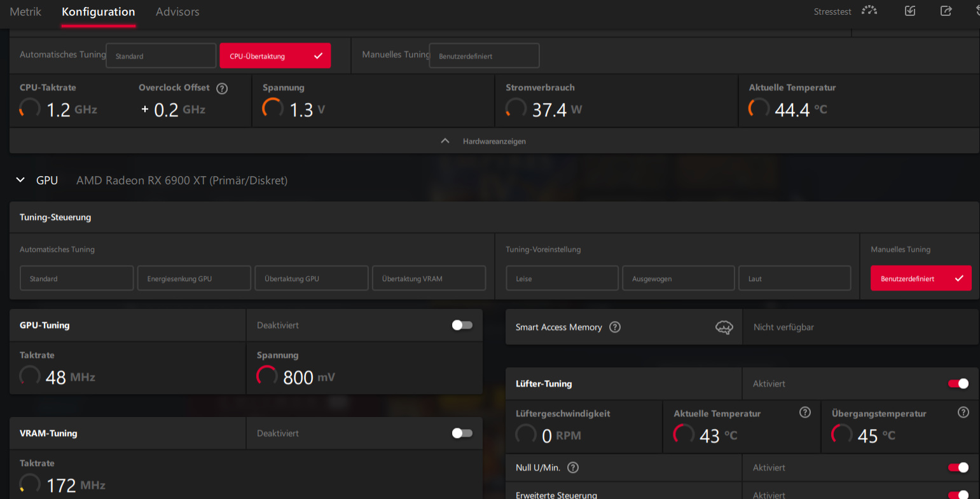980x499 pixels.
Task: Click the export profile icon
Action: (x=946, y=11)
